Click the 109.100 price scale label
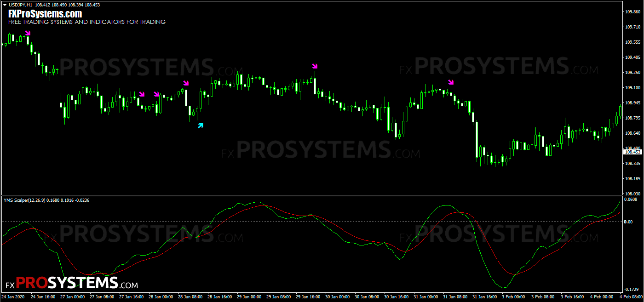Image resolution: width=644 pixels, height=302 pixels. 632,88
